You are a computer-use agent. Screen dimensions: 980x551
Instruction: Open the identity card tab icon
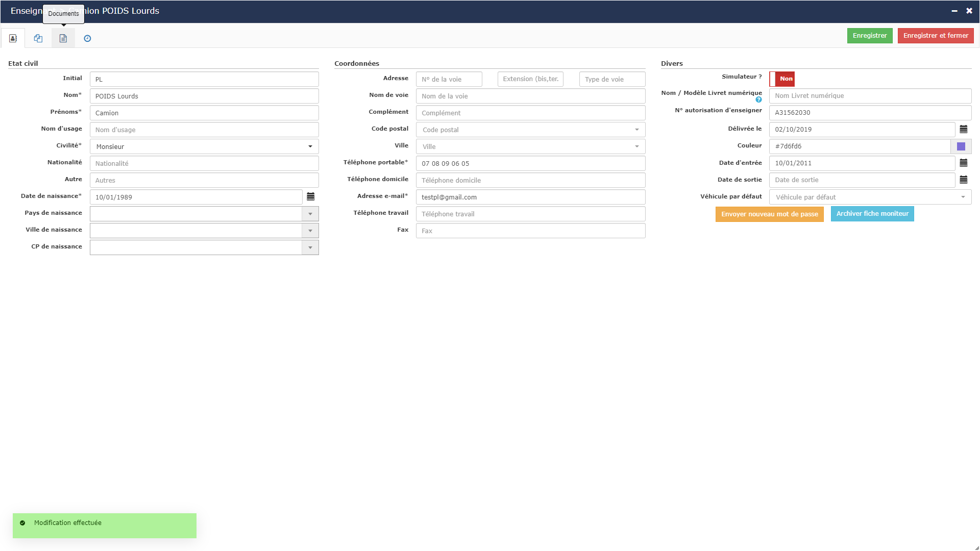pos(13,38)
